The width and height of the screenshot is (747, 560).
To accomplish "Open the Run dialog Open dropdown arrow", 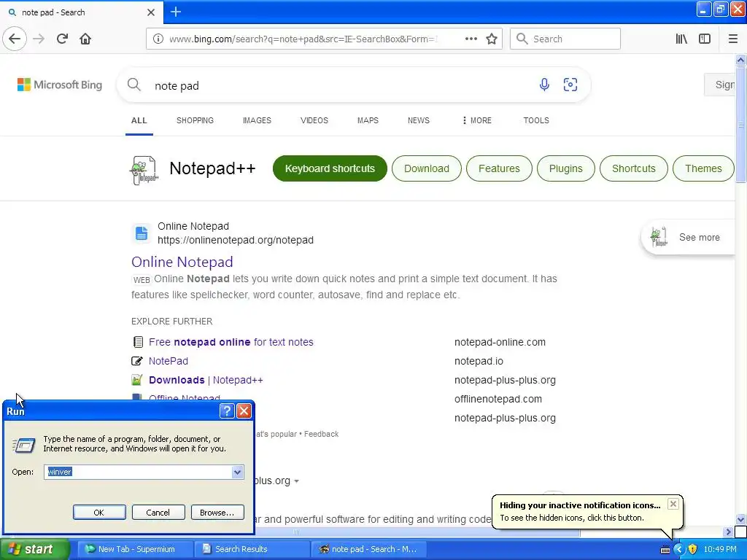I will tap(237, 472).
